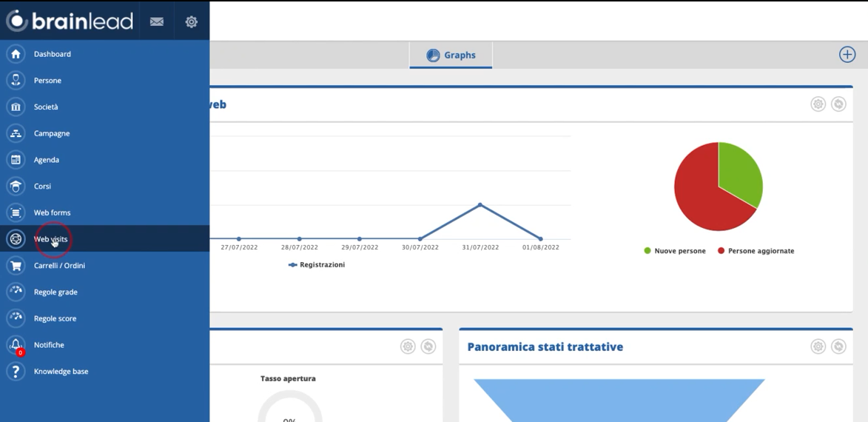
Task: Click the Notifiche bell icon
Action: pyautogui.click(x=16, y=344)
